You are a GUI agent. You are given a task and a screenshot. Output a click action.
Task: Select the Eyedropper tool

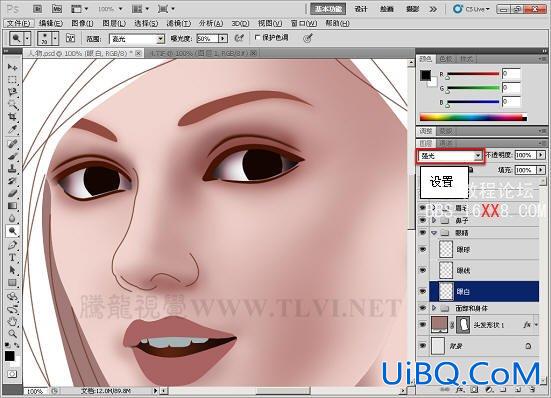(x=12, y=129)
